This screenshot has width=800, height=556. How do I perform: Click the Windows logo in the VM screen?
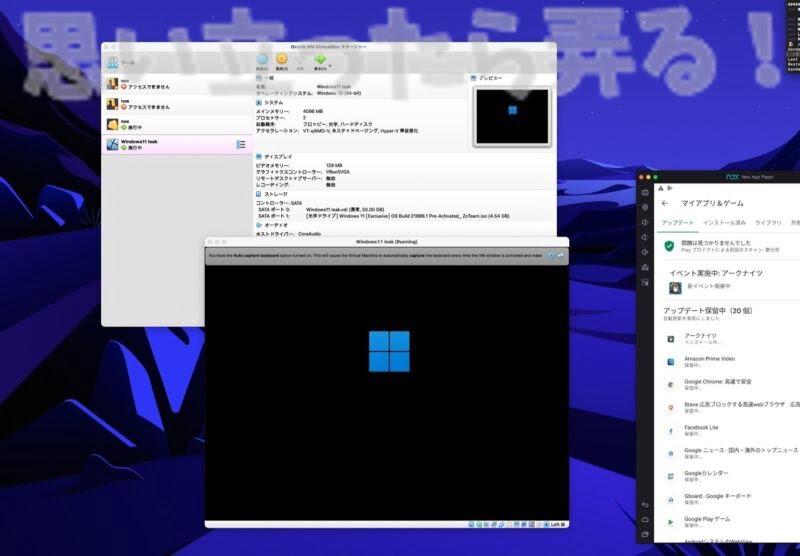point(389,351)
